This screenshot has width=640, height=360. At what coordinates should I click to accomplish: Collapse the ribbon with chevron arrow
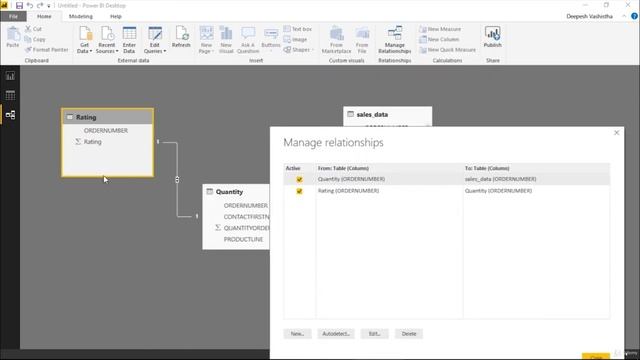pyautogui.click(x=624, y=16)
